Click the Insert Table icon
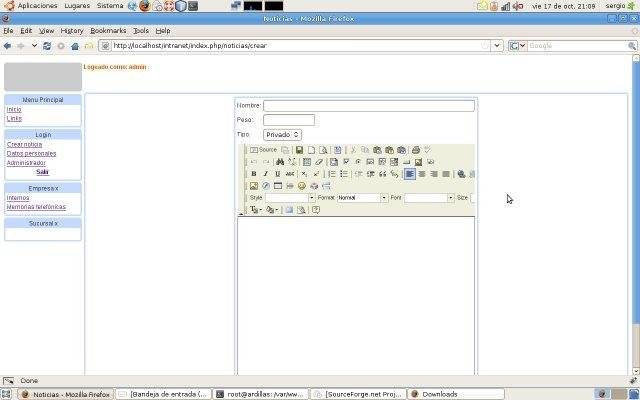Viewport: 640px width, 400px height. point(278,186)
